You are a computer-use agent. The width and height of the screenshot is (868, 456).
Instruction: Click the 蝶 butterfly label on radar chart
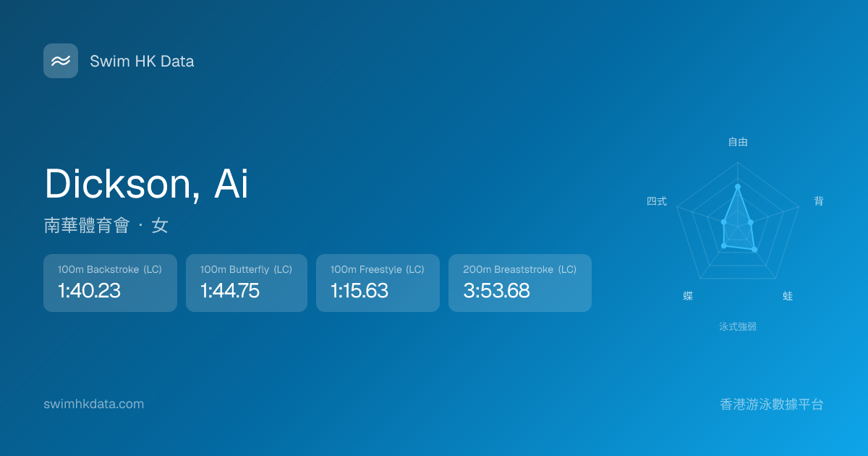coord(688,297)
